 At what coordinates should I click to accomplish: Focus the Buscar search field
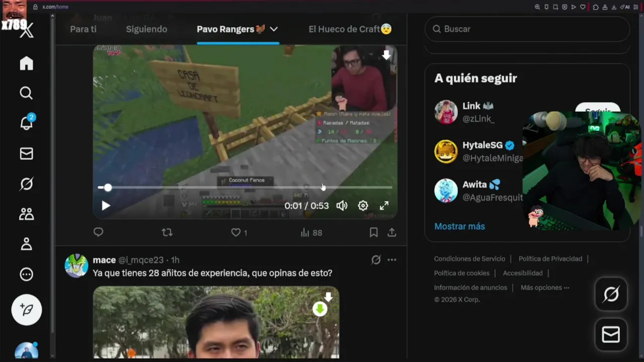(527, 29)
